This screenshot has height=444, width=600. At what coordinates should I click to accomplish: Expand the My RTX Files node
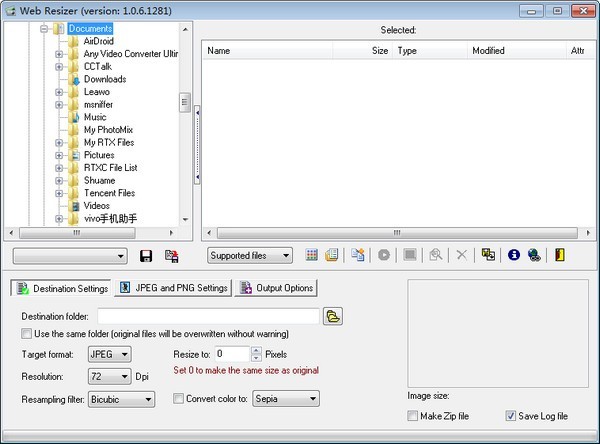[x=59, y=143]
